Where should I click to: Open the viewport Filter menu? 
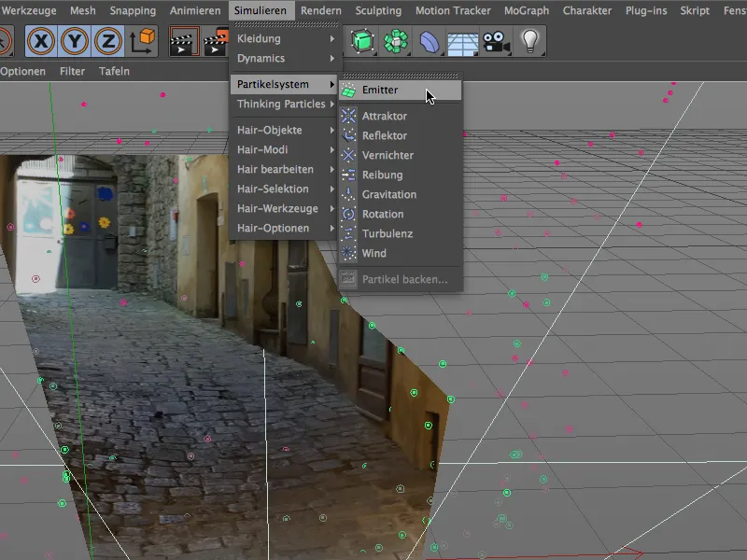(73, 72)
